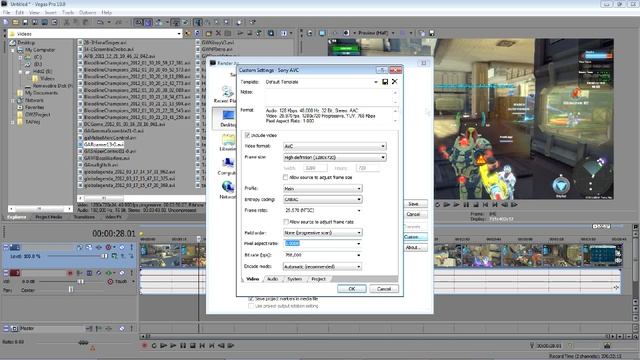Click the audio track Pan slider
The image size is (640, 360).
click(x=71, y=290)
